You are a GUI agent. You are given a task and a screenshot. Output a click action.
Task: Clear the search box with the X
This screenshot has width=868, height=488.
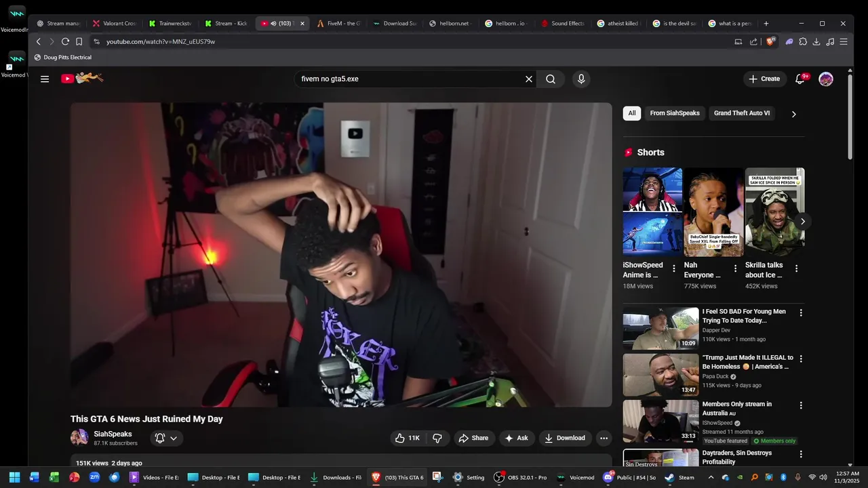(x=529, y=79)
